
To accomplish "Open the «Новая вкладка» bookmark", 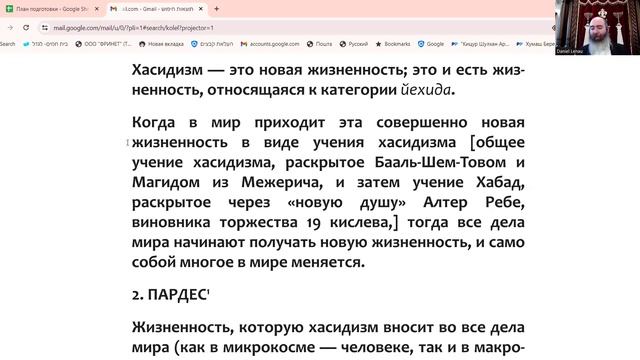I will pyautogui.click(x=161, y=44).
